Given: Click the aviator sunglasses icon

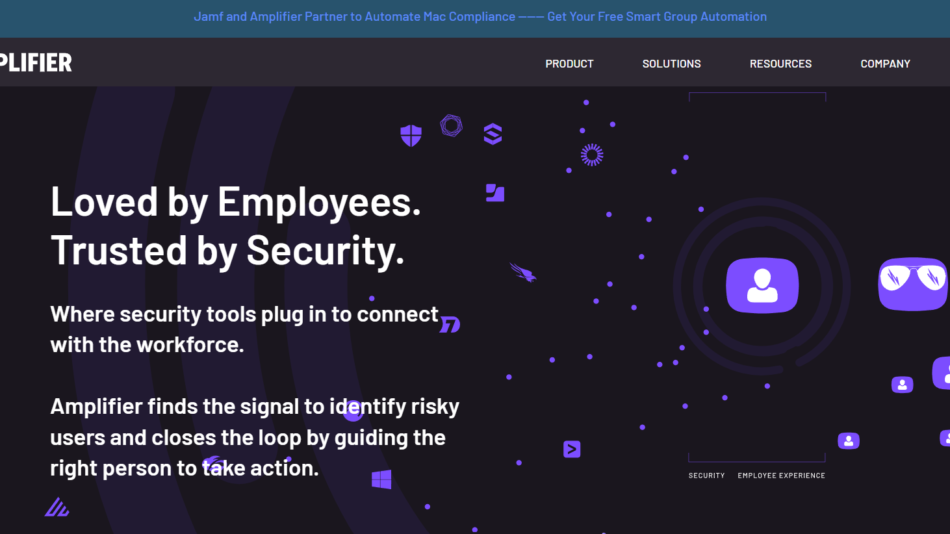Looking at the screenshot, I should [912, 283].
